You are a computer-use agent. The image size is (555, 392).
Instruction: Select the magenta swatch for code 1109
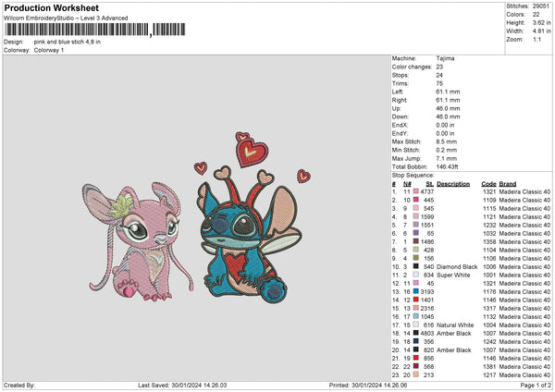coord(416,200)
